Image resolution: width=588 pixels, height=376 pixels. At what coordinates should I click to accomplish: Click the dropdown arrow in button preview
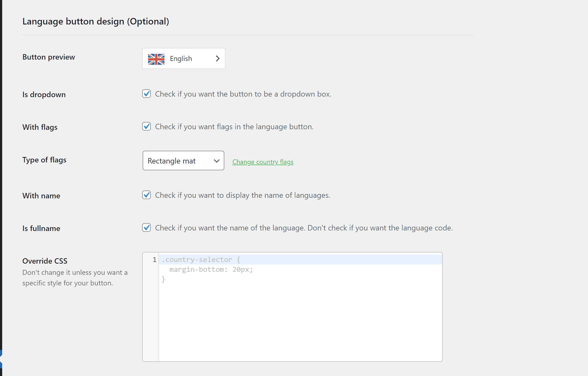pos(217,58)
